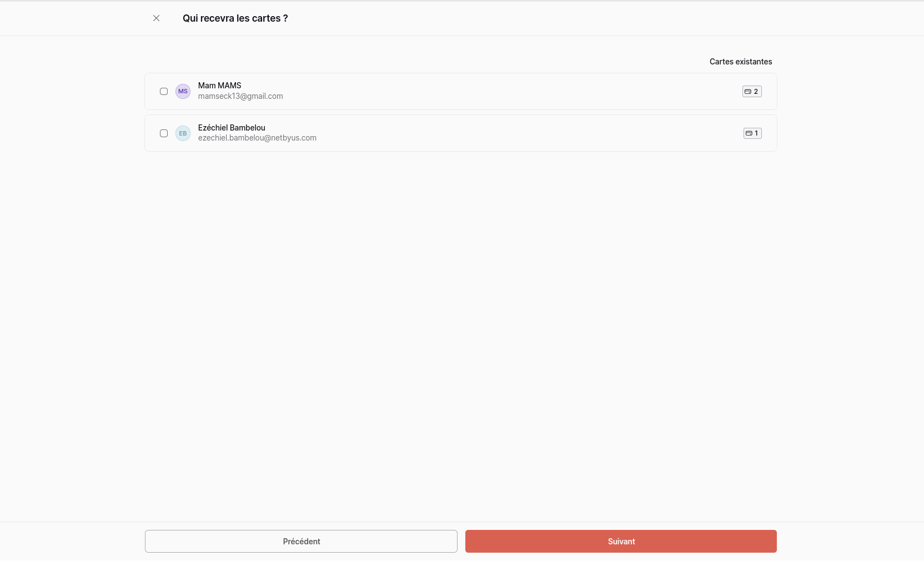Open Ezéchiel Bambelou existing cards count badge
Screen dimensions: 924x561
click(x=752, y=133)
